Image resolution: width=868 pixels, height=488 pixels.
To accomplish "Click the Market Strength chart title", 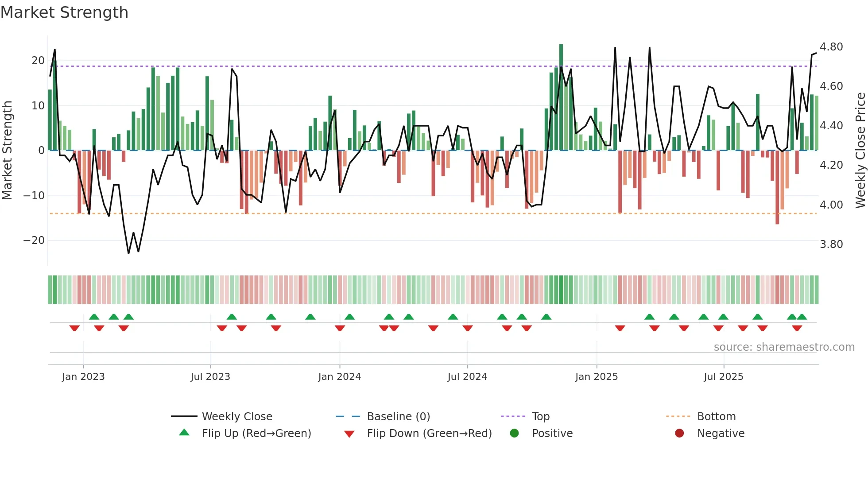I will [65, 12].
